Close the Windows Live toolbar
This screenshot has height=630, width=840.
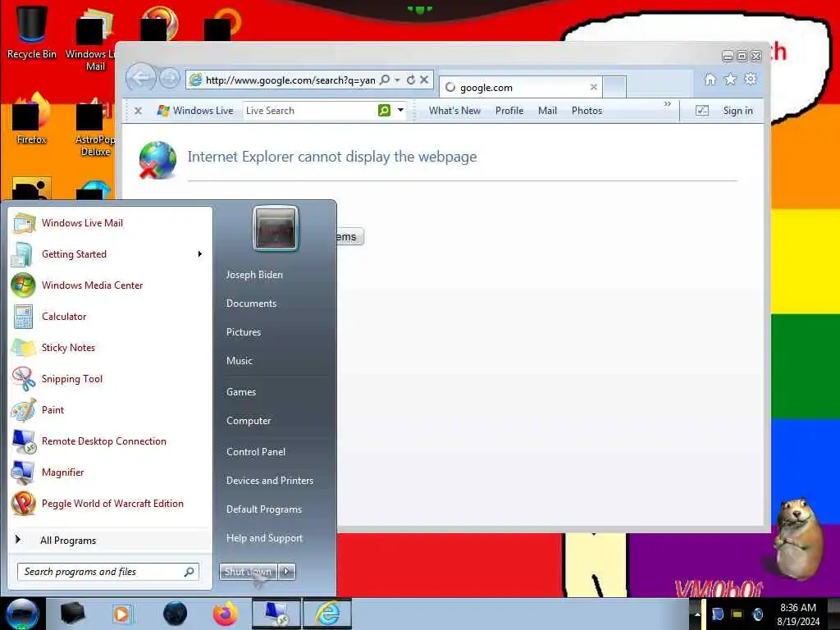(138, 111)
